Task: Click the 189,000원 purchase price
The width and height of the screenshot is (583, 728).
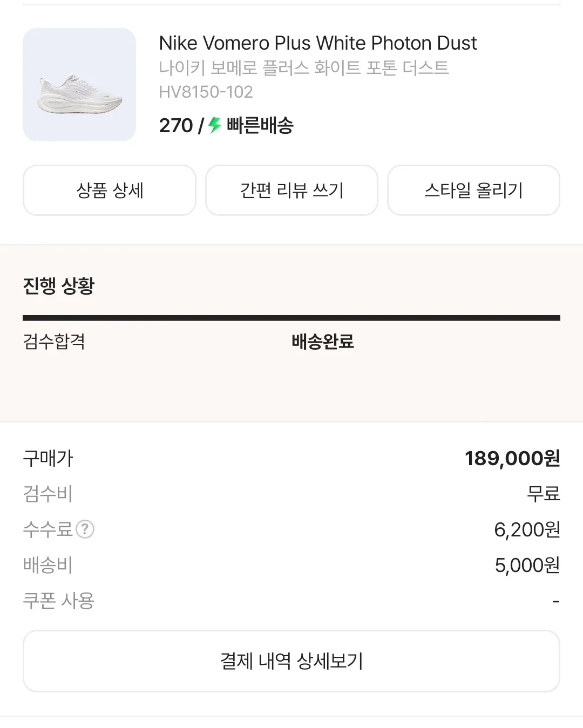Action: tap(512, 459)
